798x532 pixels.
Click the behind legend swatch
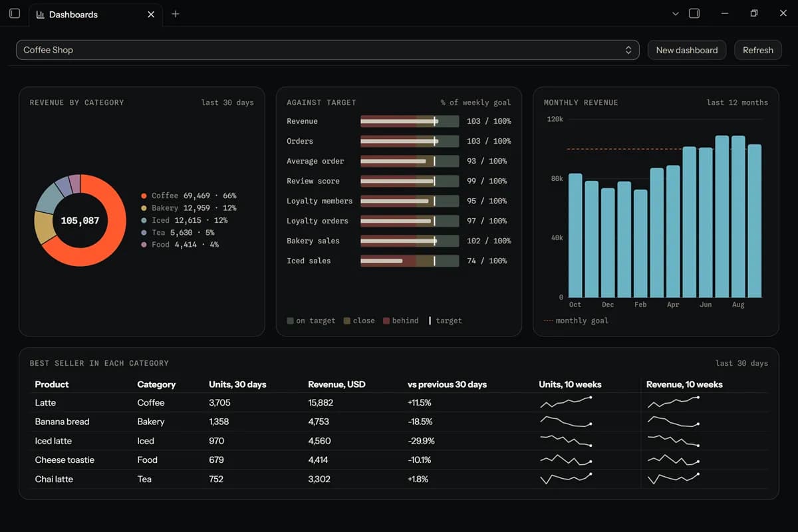tap(386, 321)
